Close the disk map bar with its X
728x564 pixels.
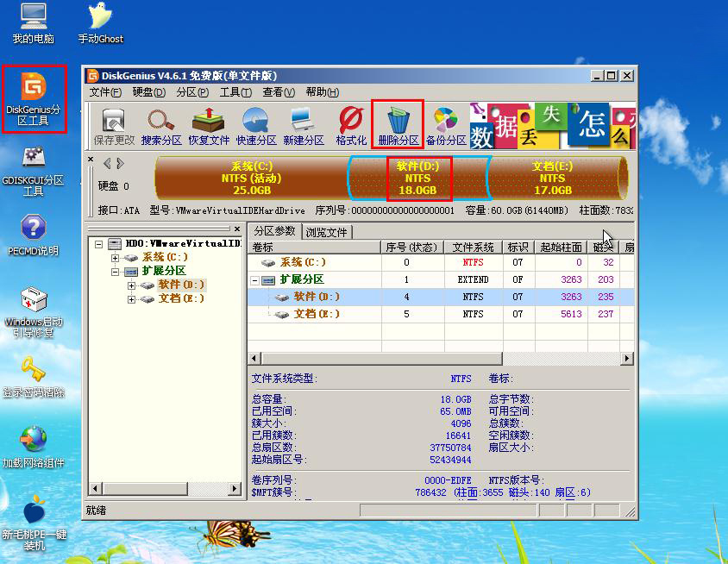pyautogui.click(x=91, y=160)
